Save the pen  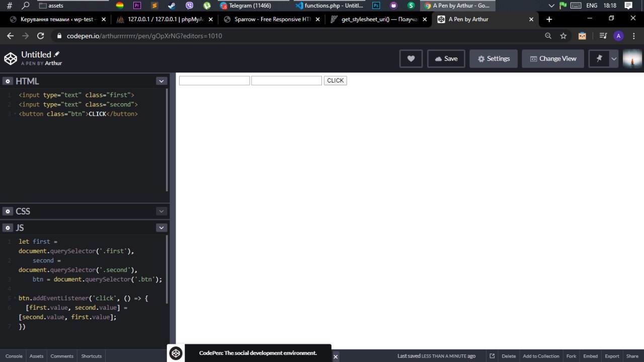pyautogui.click(x=446, y=58)
